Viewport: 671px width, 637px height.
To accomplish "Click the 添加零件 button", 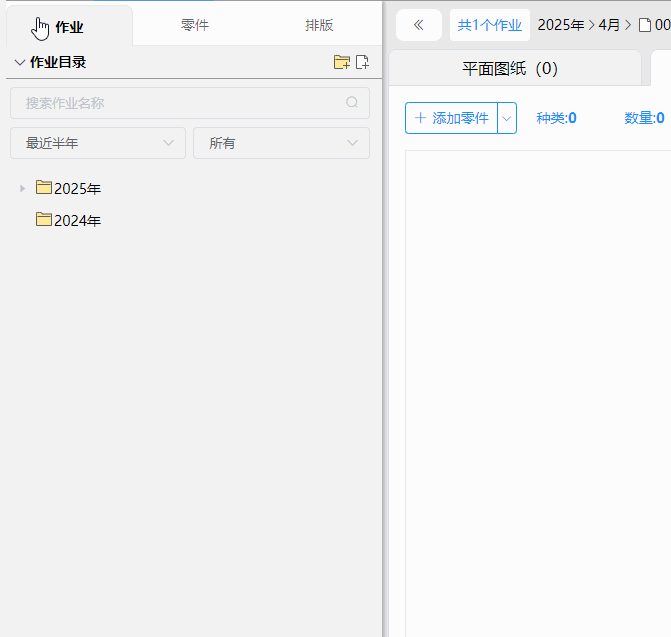I will click(x=451, y=118).
